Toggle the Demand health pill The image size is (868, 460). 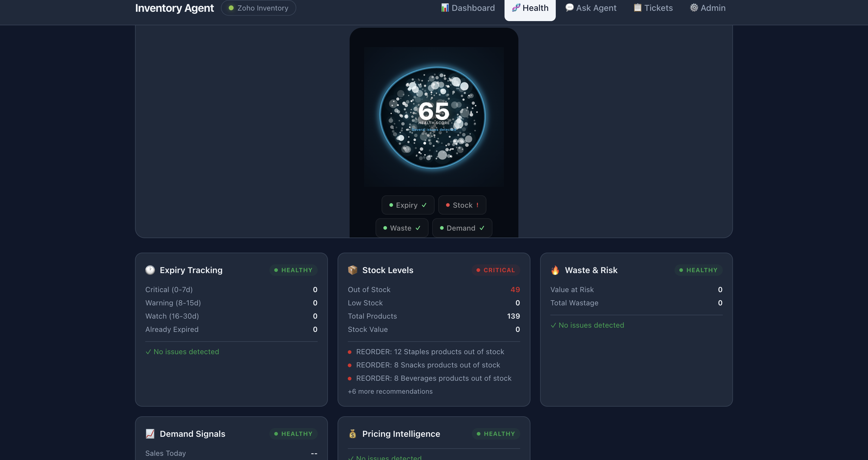(462, 228)
